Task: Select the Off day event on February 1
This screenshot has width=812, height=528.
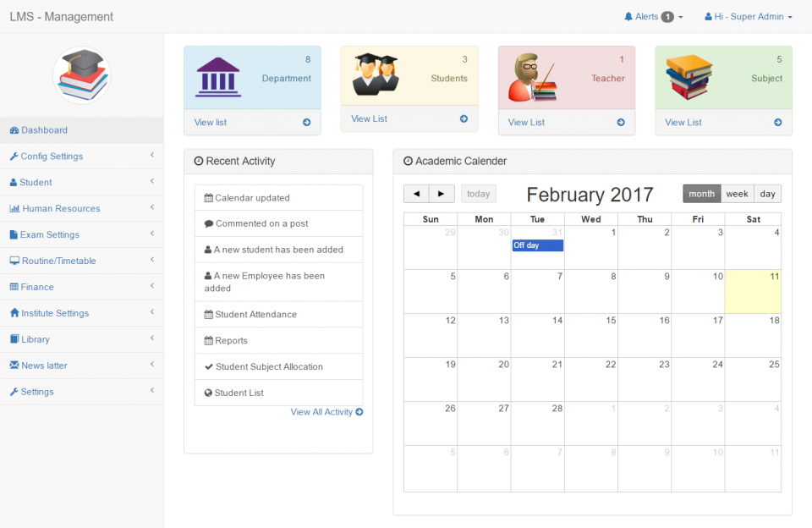Action: pos(537,245)
